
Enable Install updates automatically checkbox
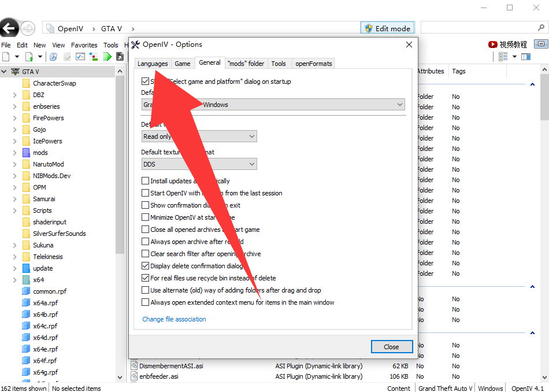tap(145, 181)
